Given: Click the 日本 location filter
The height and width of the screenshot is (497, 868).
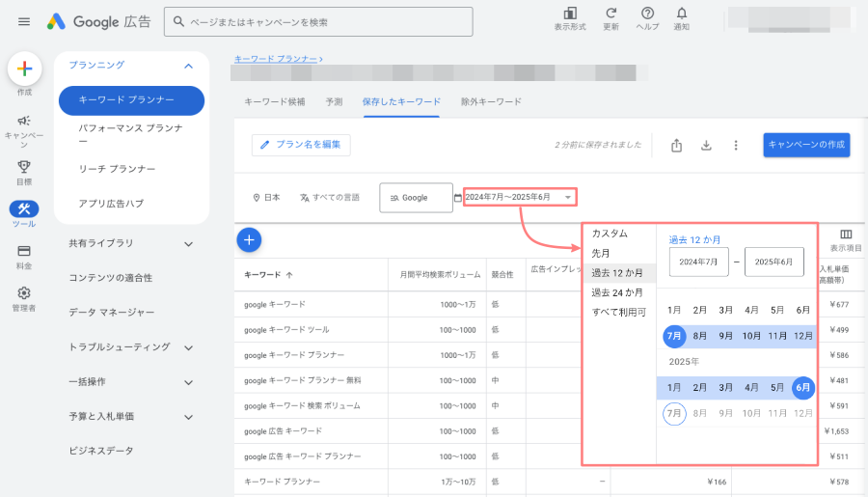Looking at the screenshot, I should tap(267, 197).
